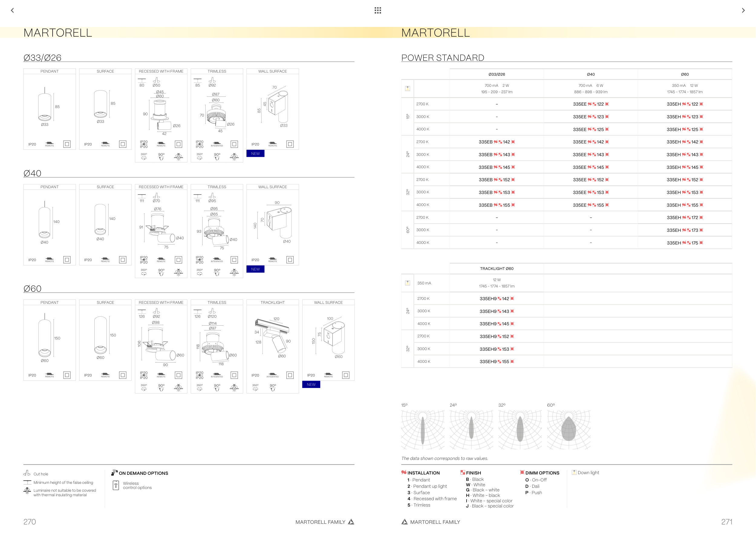The image size is (756, 535).
Task: Click the Cut hole legend icon
Action: 27,473
